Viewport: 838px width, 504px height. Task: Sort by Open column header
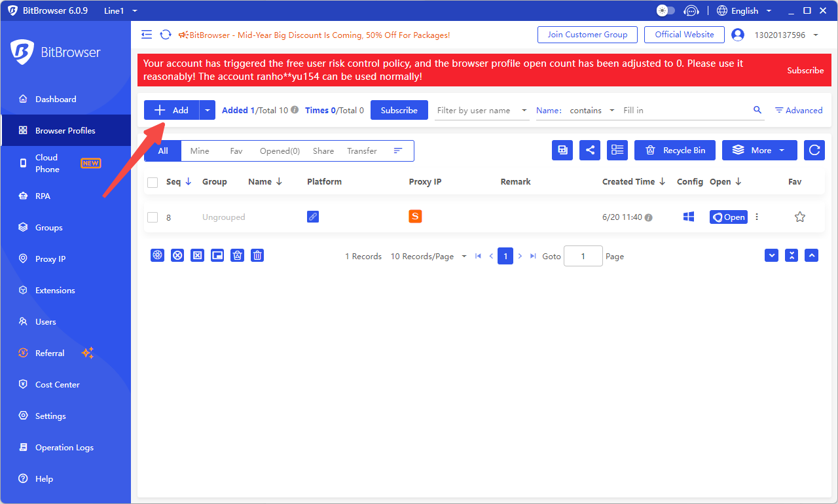point(725,181)
